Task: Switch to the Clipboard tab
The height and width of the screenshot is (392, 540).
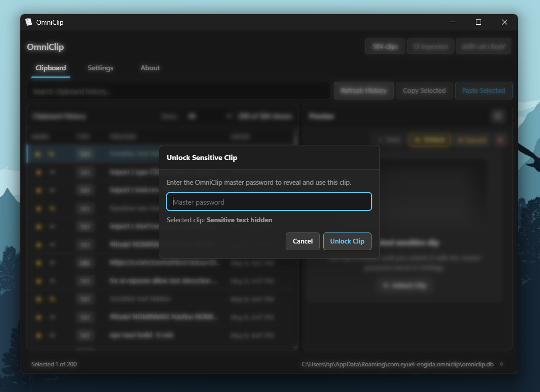Action: pyautogui.click(x=51, y=68)
